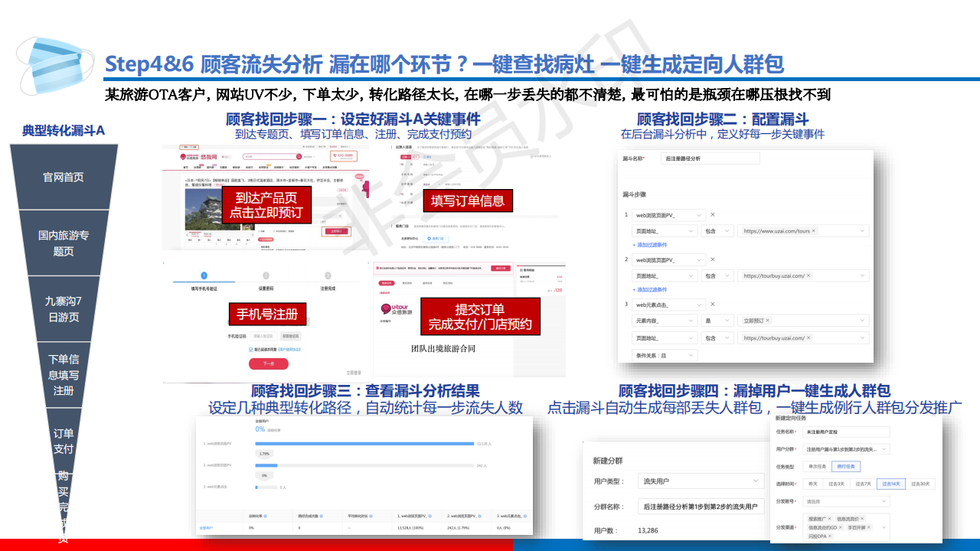
Task: Select 单次任务 task type
Action: click(x=818, y=466)
